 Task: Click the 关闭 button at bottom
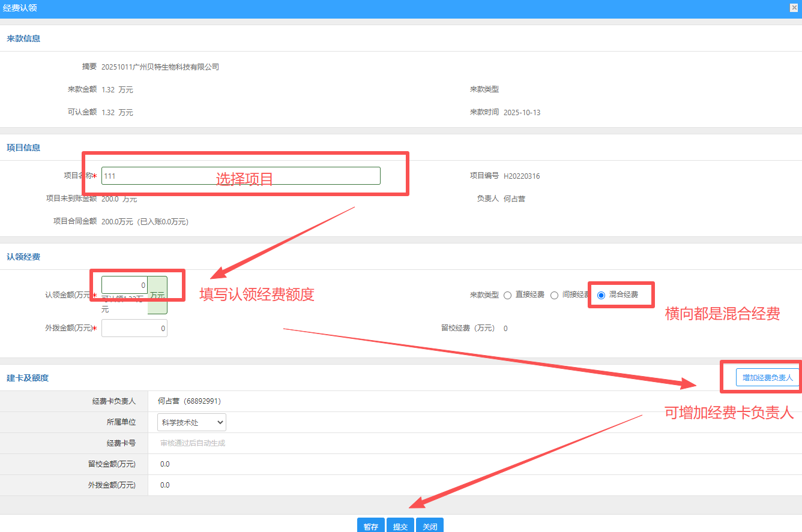[429, 527]
